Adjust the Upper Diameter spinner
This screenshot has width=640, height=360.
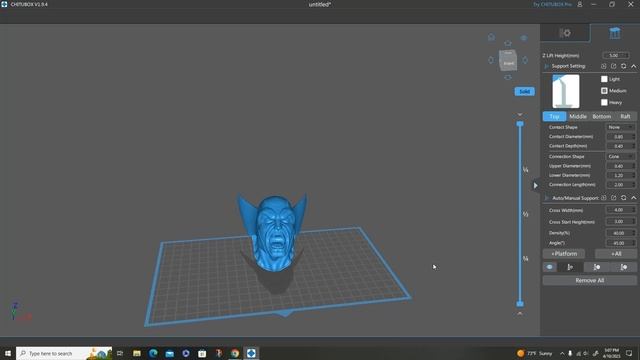point(620,166)
